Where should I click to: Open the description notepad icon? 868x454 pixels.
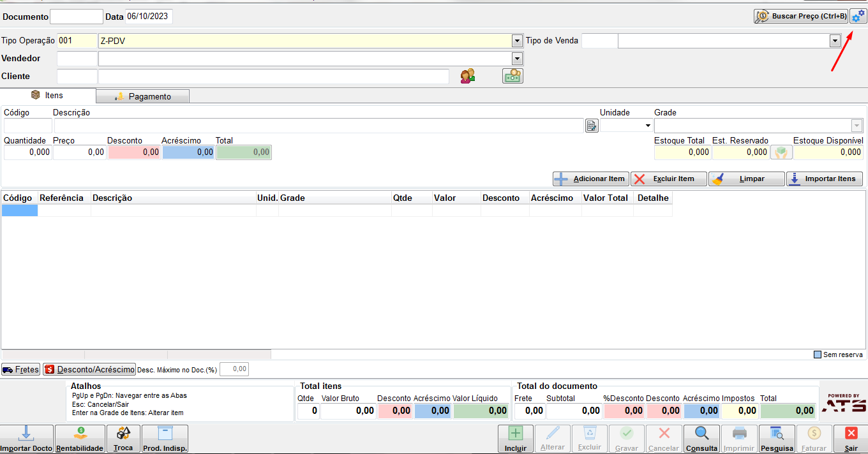click(x=592, y=126)
